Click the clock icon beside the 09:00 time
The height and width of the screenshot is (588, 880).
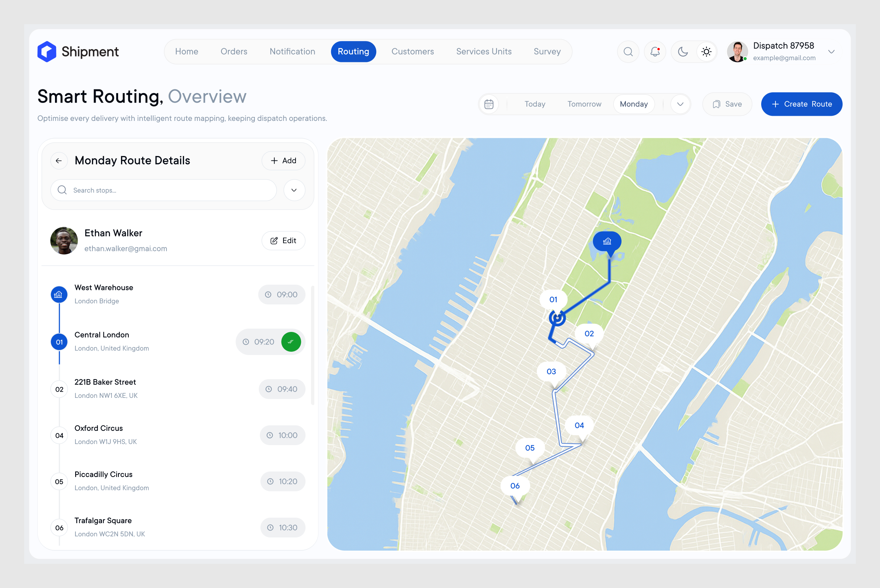[268, 295]
